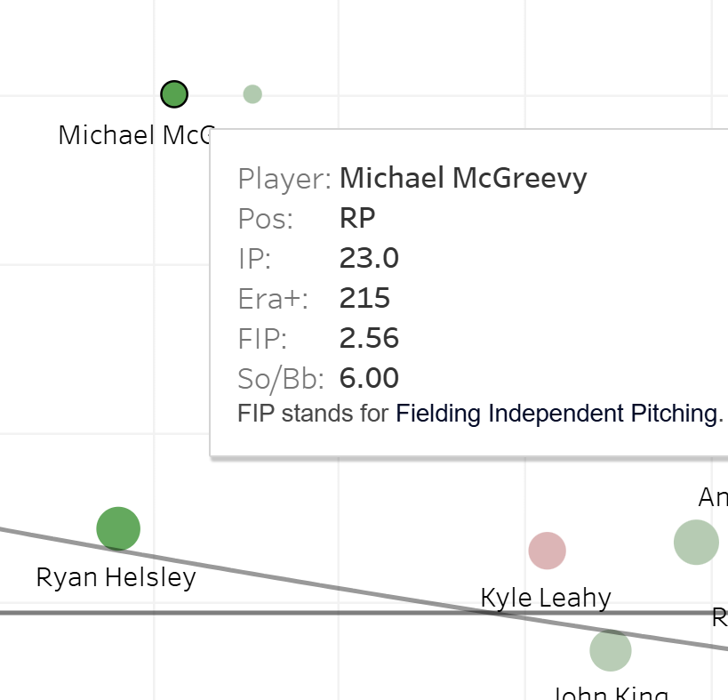The width and height of the screenshot is (728, 700).
Task: Click the 'John King' label text
Action: 610,694
